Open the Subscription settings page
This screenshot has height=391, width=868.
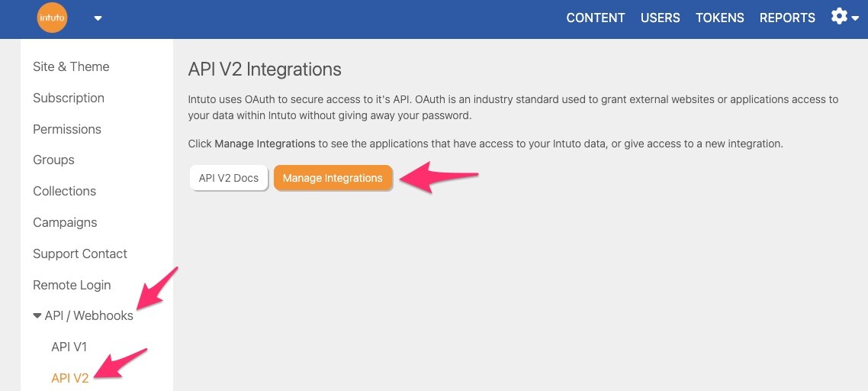coord(69,98)
